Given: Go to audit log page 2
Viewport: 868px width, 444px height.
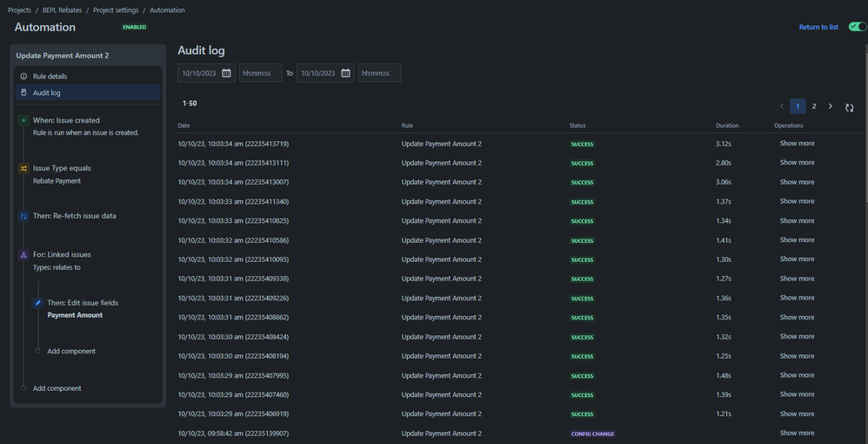Looking at the screenshot, I should coord(814,106).
